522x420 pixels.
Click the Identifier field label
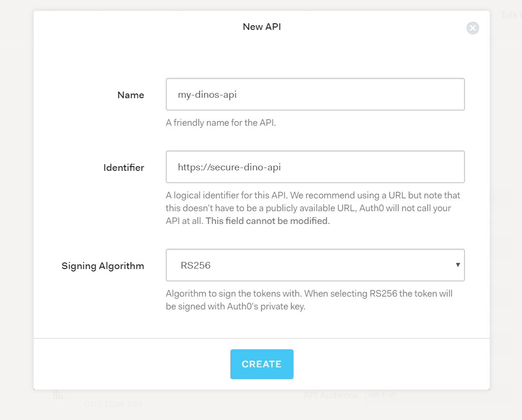[x=123, y=168]
